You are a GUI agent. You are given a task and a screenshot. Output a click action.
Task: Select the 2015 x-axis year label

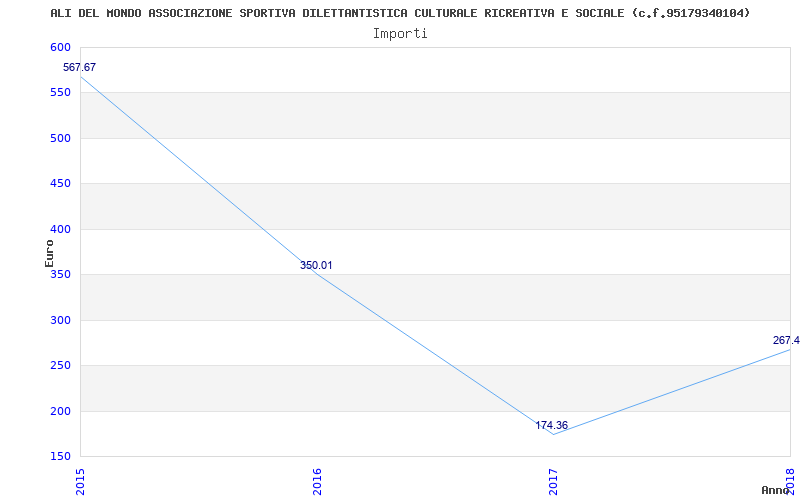click(81, 482)
